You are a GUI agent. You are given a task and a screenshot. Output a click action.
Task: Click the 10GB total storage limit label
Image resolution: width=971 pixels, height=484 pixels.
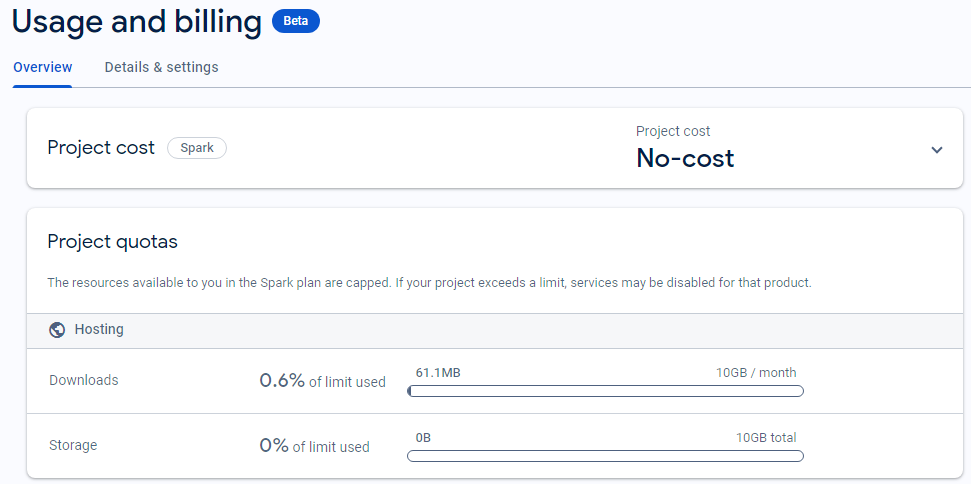766,438
